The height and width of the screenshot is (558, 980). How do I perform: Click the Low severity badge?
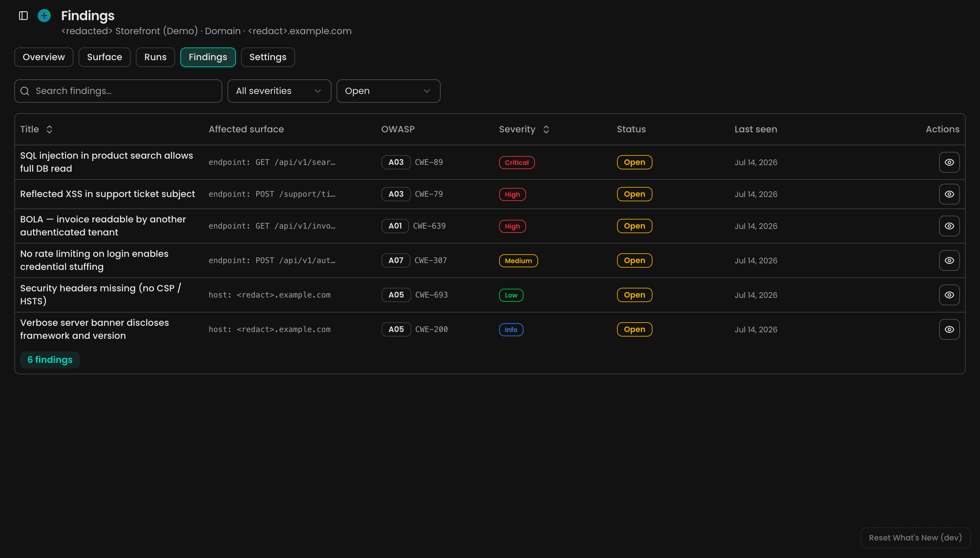coord(511,295)
